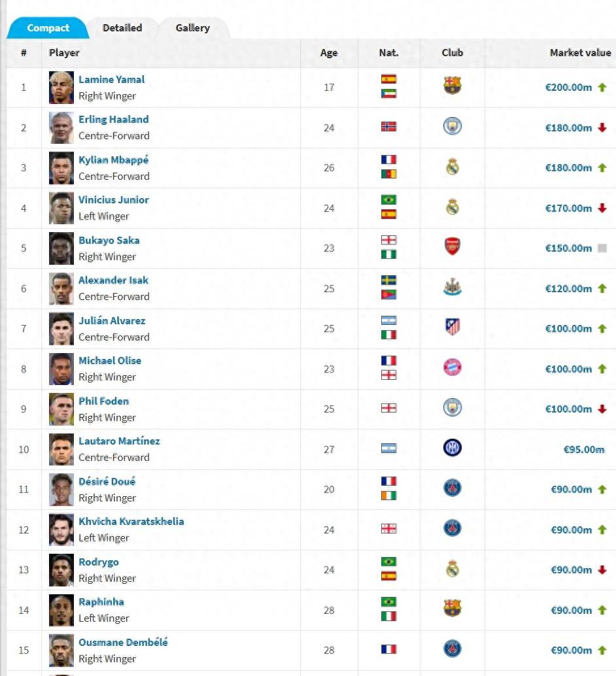Sort table by Market value column header

coord(579,53)
